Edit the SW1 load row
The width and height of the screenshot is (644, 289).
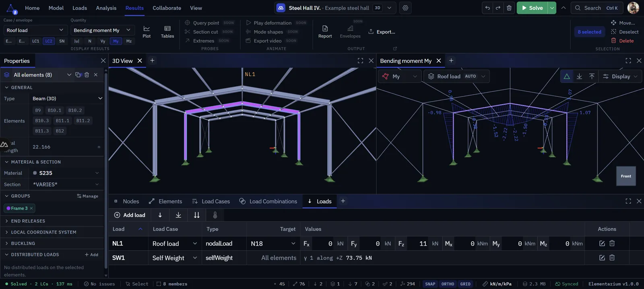click(602, 258)
